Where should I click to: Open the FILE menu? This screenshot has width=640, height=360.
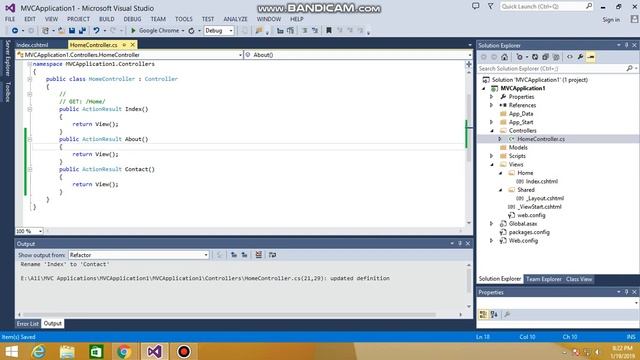[10, 19]
